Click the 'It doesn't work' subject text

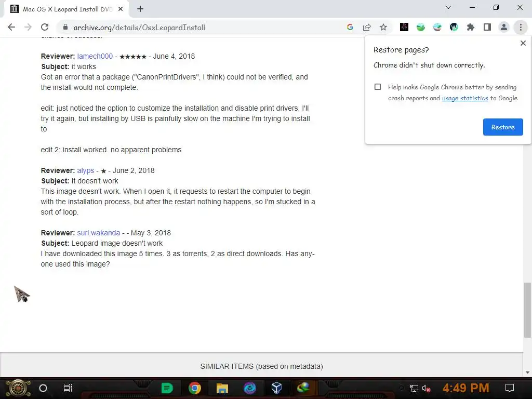click(x=95, y=181)
